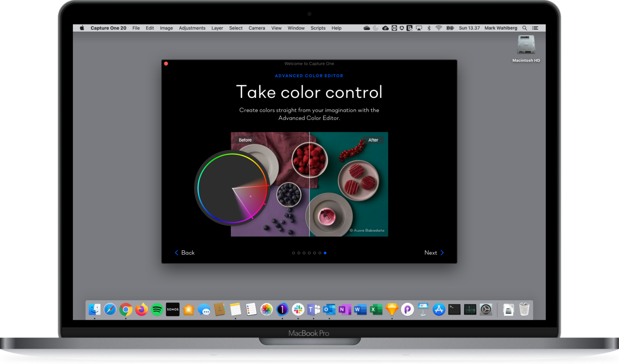The height and width of the screenshot is (364, 619).
Task: Launch Microsoft Teams from the Dock
Action: (313, 309)
